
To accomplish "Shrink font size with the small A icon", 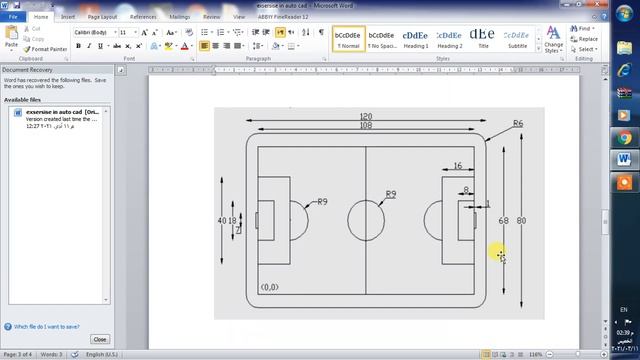I will point(155,33).
